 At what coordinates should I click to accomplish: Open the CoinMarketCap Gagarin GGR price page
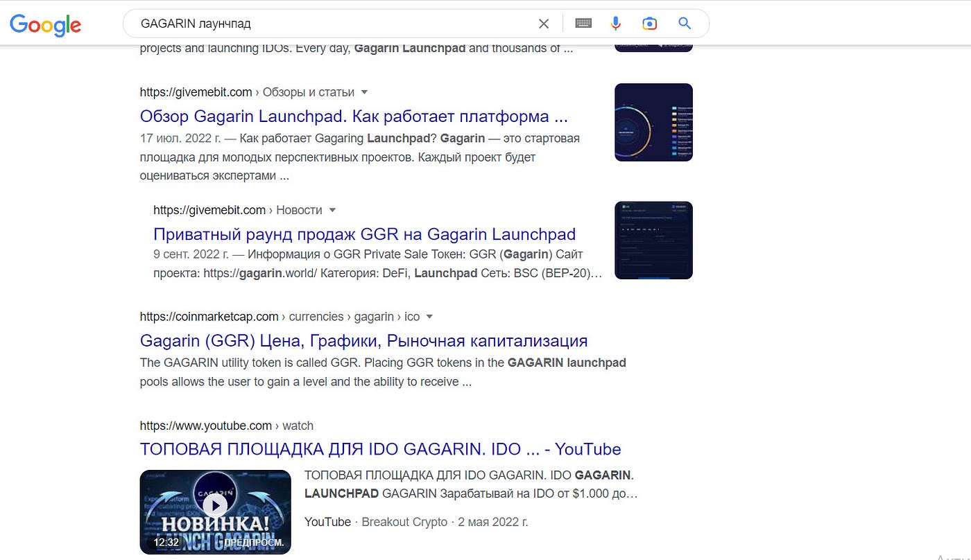click(x=363, y=340)
